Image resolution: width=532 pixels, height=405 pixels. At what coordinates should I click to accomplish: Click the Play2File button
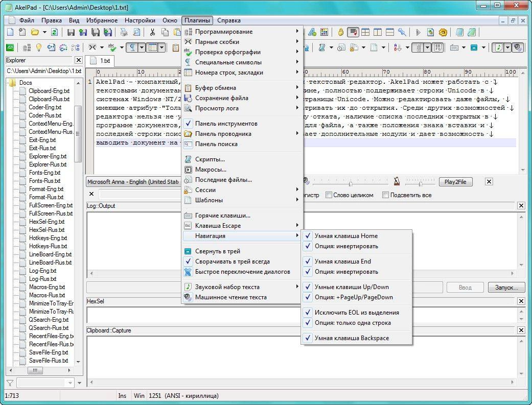pyautogui.click(x=455, y=182)
